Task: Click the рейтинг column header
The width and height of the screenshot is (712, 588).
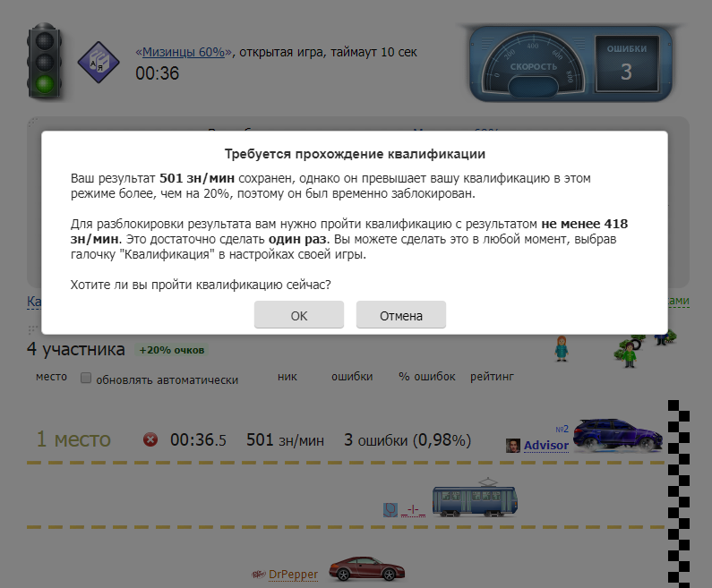Action: point(492,377)
